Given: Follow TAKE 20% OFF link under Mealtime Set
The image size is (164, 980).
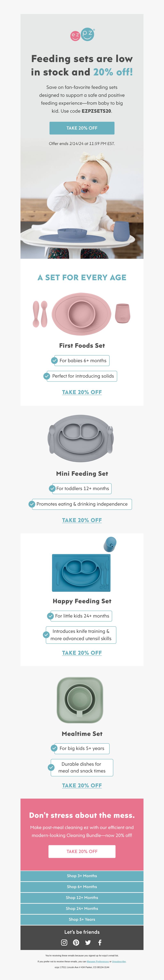Looking at the screenshot, I should coord(82,785).
